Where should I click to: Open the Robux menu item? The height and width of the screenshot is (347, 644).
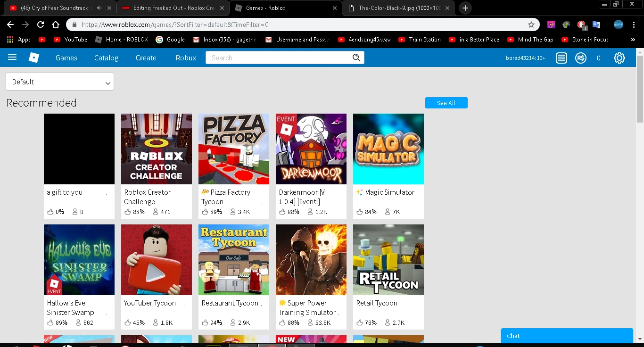click(x=186, y=58)
